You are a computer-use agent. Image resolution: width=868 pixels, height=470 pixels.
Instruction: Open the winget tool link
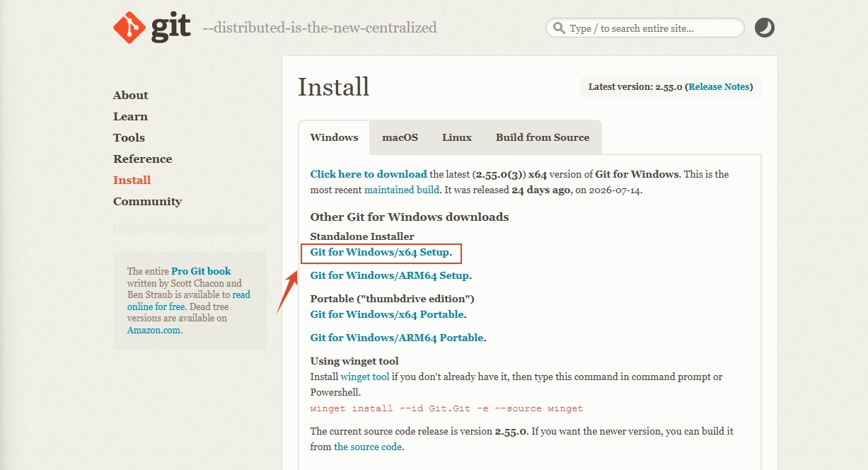(365, 377)
